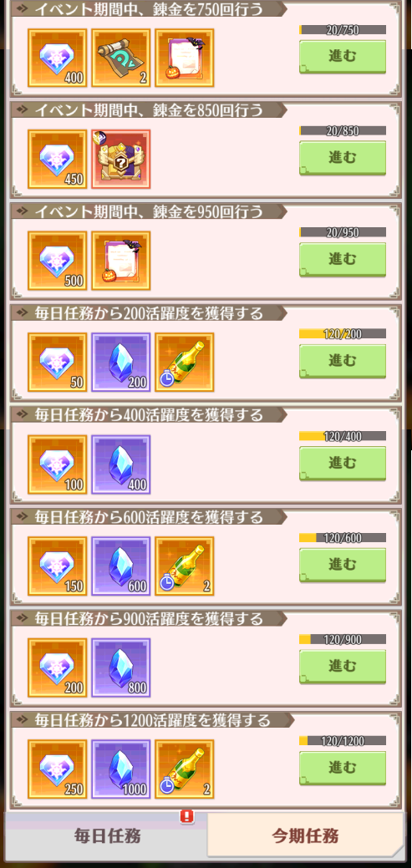The height and width of the screenshot is (868, 412).
Task: Tap the 500 diamond reward icon
Action: [57, 261]
